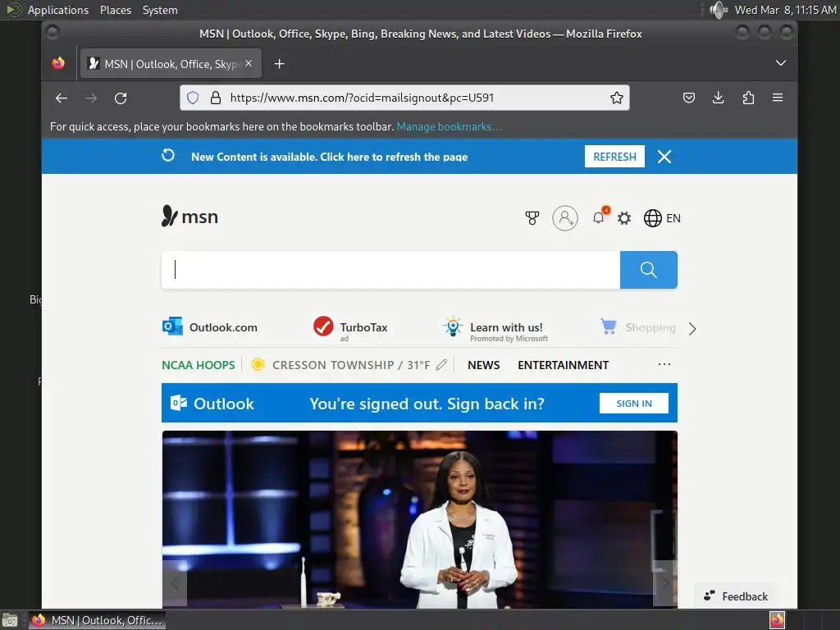The image size is (840, 630).
Task: Click show desktop icon in bottom panel
Action: pyautogui.click(x=10, y=620)
